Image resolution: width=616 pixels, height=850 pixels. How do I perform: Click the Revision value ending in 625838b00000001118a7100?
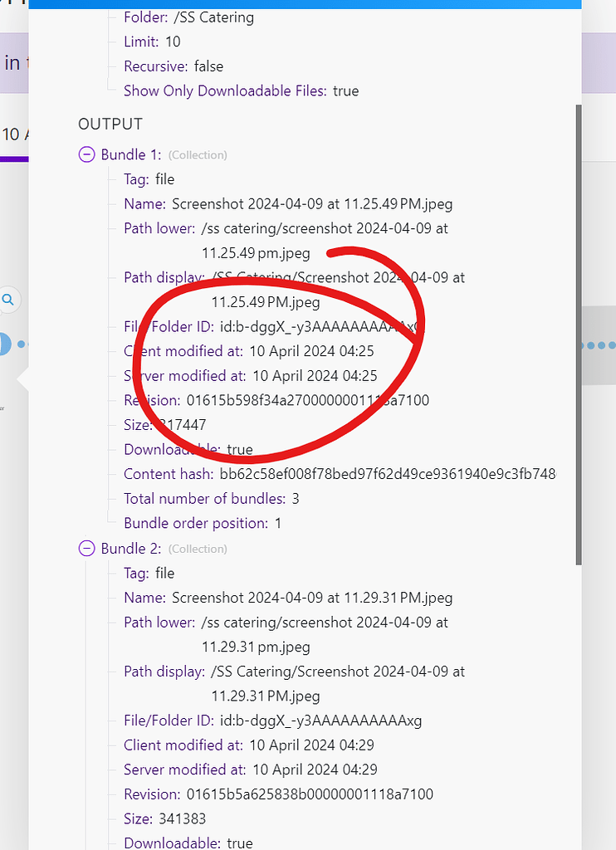310,794
